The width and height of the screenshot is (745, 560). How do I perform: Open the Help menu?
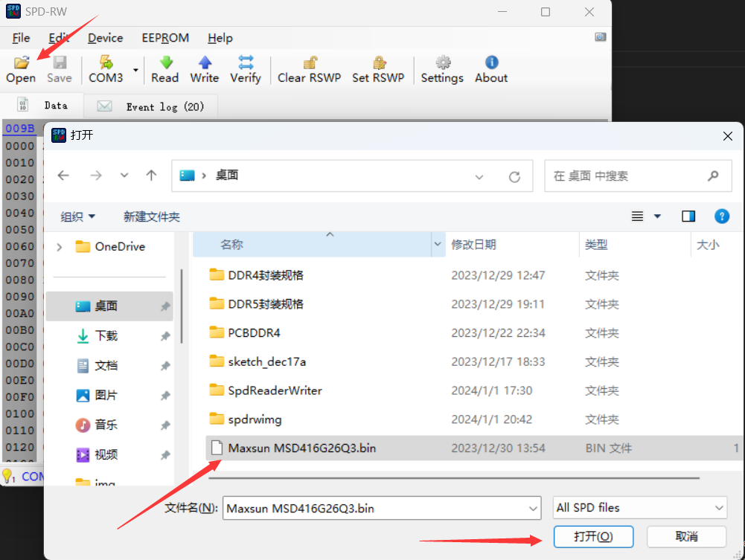point(220,38)
